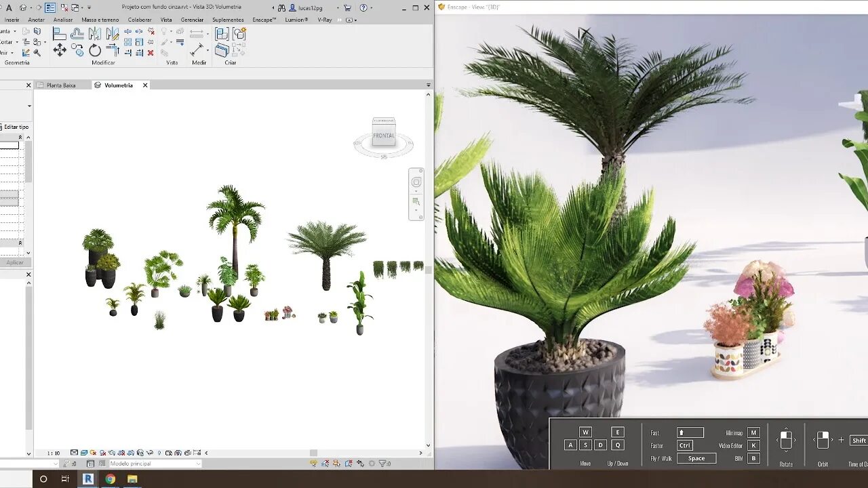Click the Array tool icon
This screenshot has height=488, width=868.
[127, 42]
